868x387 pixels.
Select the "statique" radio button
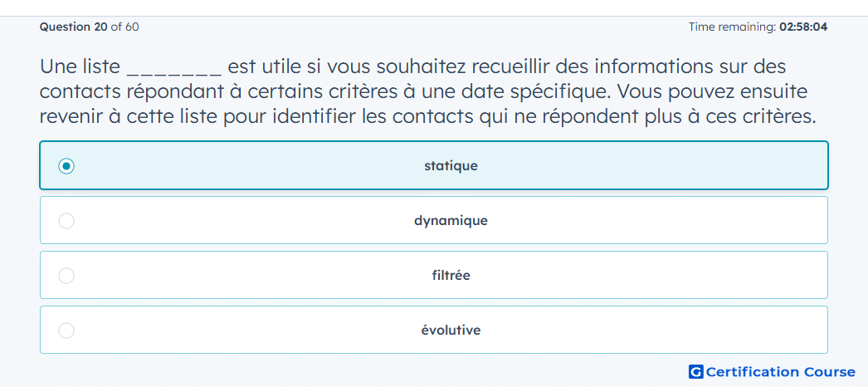click(x=66, y=165)
